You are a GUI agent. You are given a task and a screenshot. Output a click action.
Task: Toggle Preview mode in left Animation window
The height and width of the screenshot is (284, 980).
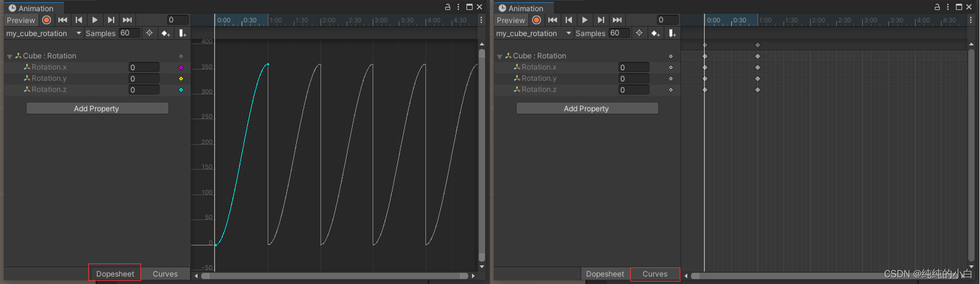pyautogui.click(x=21, y=20)
